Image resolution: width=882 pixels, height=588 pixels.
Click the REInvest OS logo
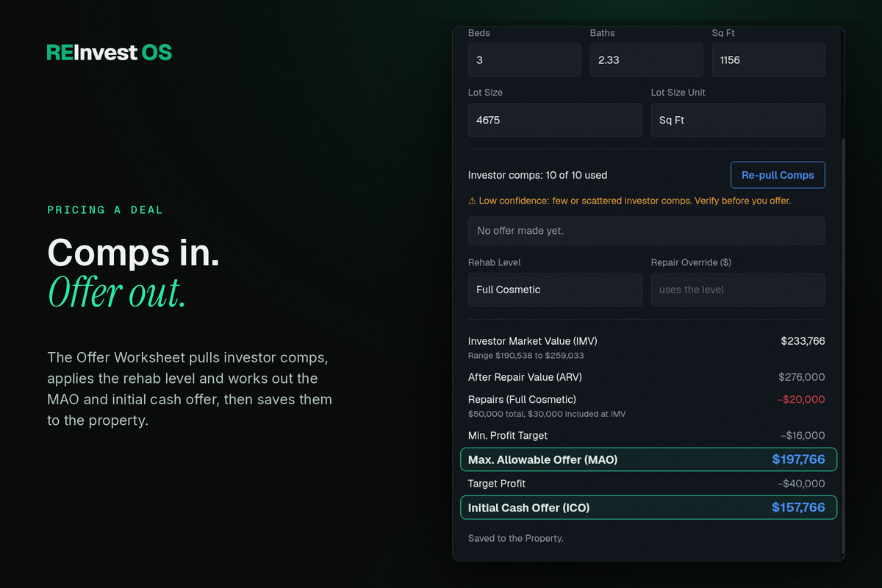[110, 52]
